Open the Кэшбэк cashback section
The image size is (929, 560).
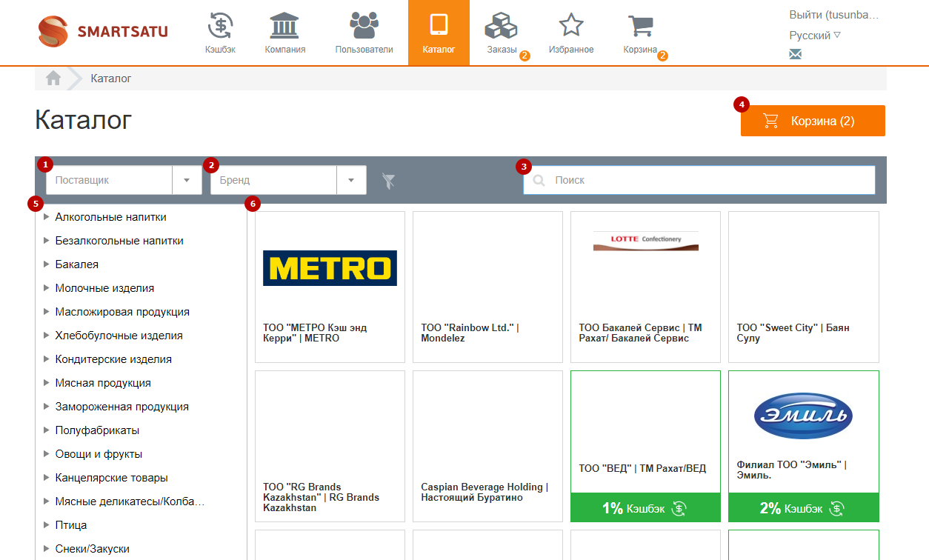(x=220, y=33)
